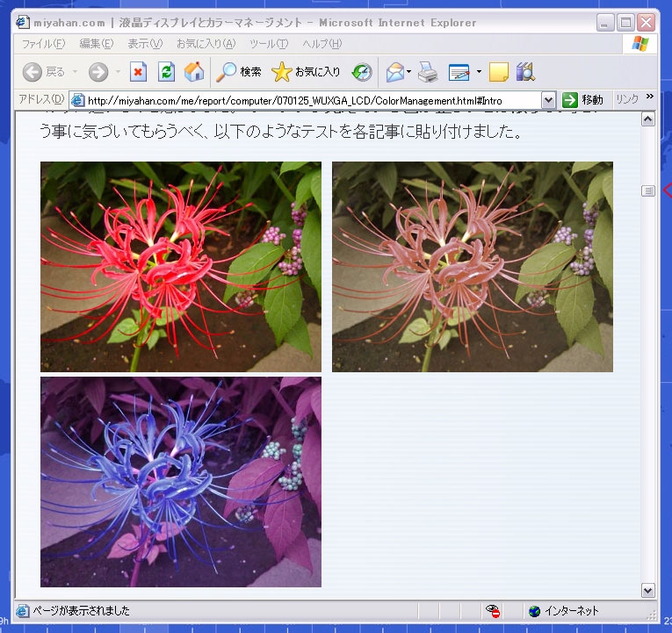Click the Back arrow button

click(x=33, y=71)
